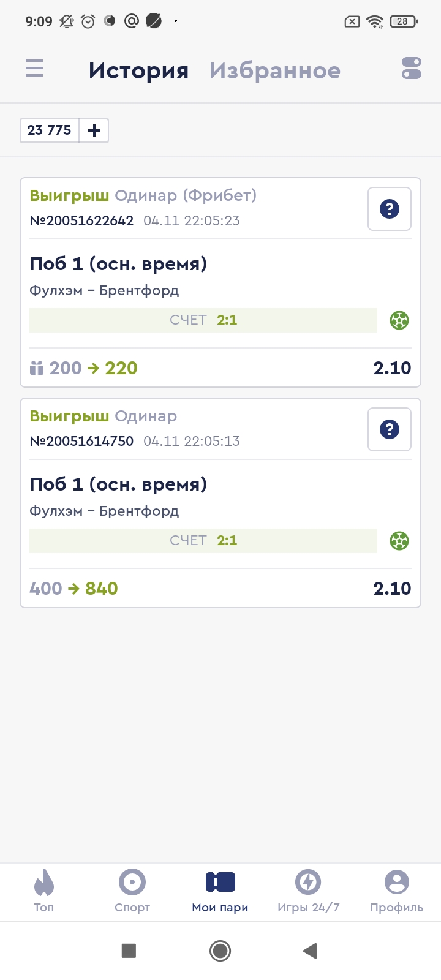Open the hamburger menu
The image size is (441, 980).
click(34, 68)
